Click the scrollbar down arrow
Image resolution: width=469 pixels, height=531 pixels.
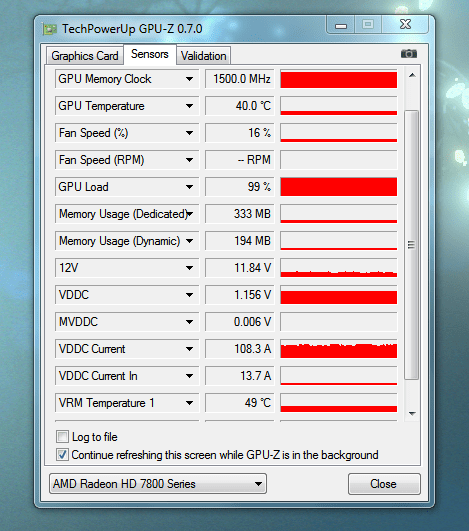(x=412, y=413)
